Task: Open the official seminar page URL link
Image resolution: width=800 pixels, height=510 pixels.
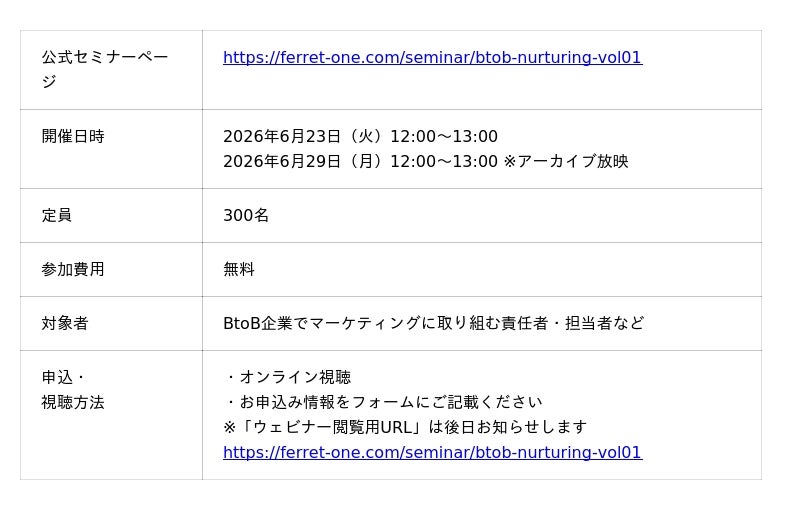Action: [x=432, y=57]
